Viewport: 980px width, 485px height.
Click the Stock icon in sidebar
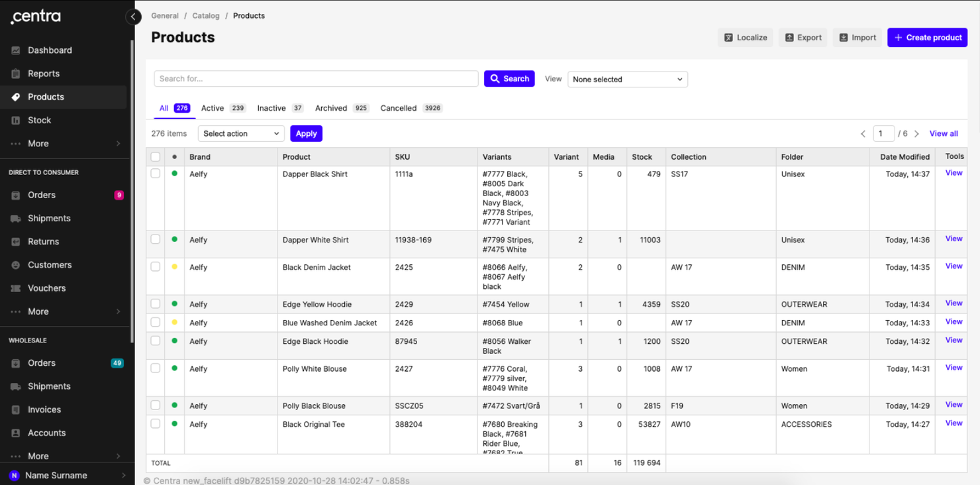[16, 120]
